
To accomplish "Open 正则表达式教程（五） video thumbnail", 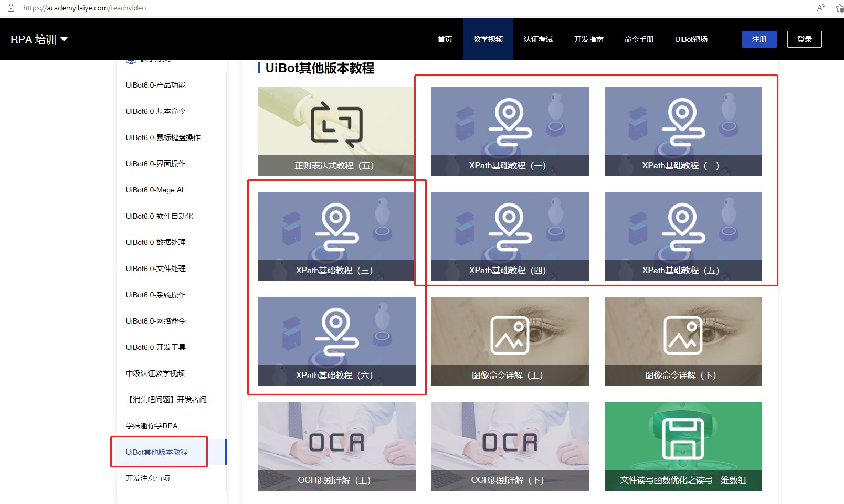I will click(x=337, y=132).
